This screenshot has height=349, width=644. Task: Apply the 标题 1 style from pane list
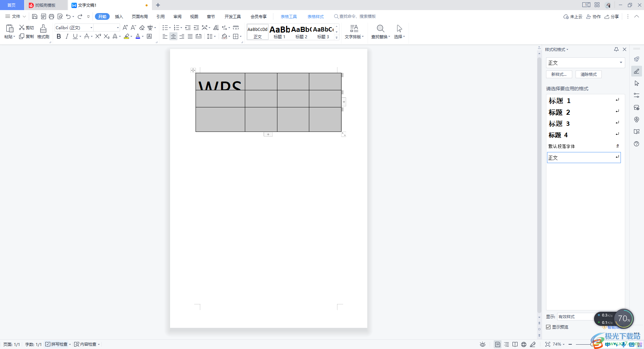(584, 101)
